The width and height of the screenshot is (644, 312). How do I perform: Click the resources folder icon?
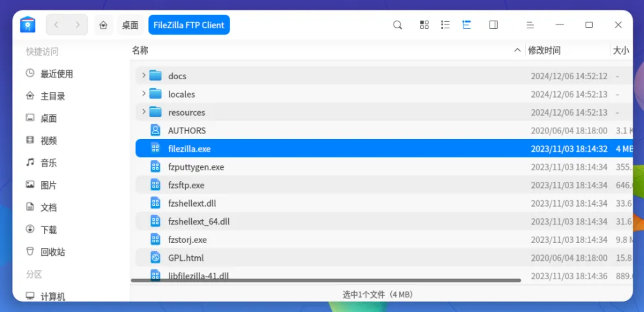point(156,112)
